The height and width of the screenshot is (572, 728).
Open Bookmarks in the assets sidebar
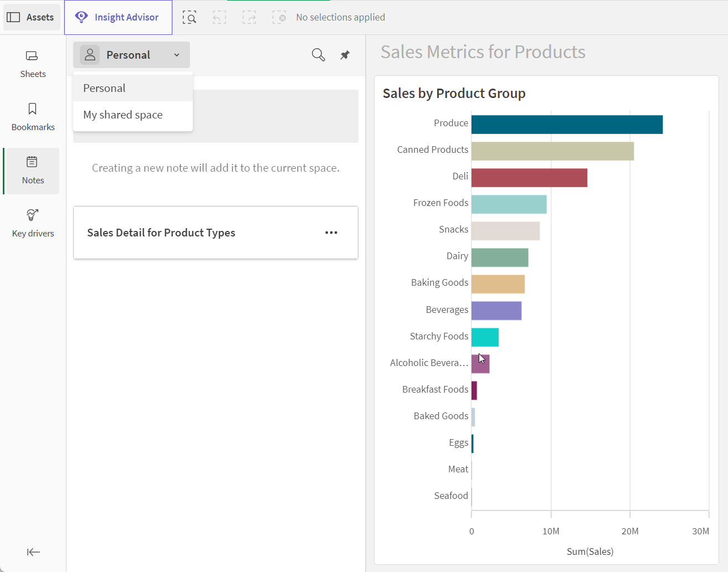pos(33,117)
